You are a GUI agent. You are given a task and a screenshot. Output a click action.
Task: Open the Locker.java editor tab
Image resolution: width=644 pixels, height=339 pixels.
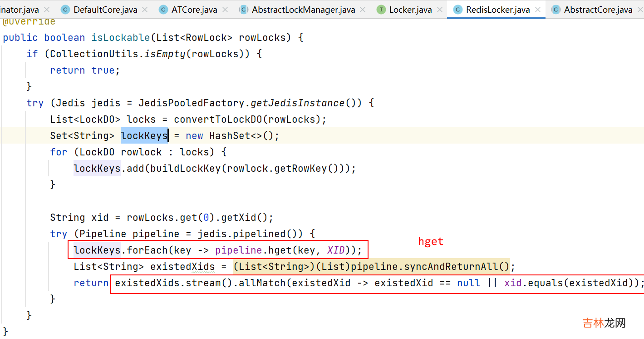click(410, 10)
